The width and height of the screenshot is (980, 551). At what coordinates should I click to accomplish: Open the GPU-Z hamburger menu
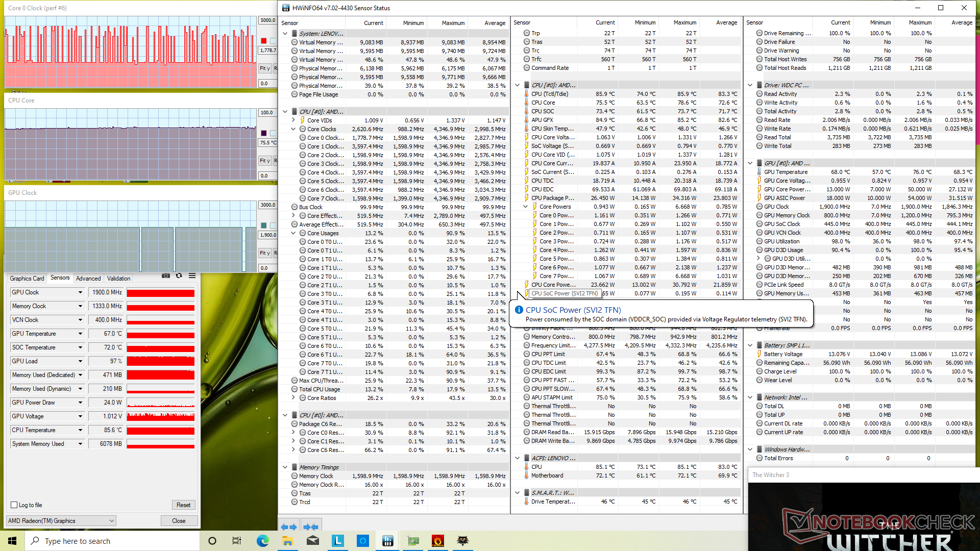point(192,276)
